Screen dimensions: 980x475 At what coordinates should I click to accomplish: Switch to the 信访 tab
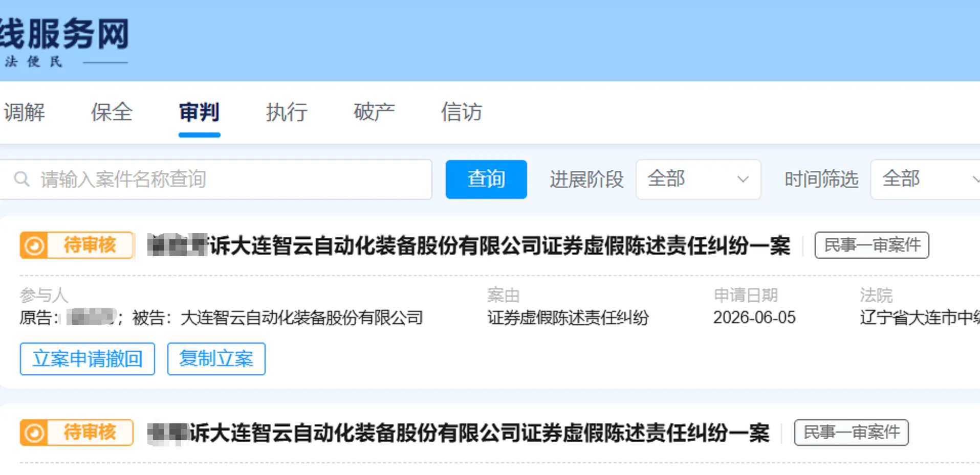click(x=462, y=112)
